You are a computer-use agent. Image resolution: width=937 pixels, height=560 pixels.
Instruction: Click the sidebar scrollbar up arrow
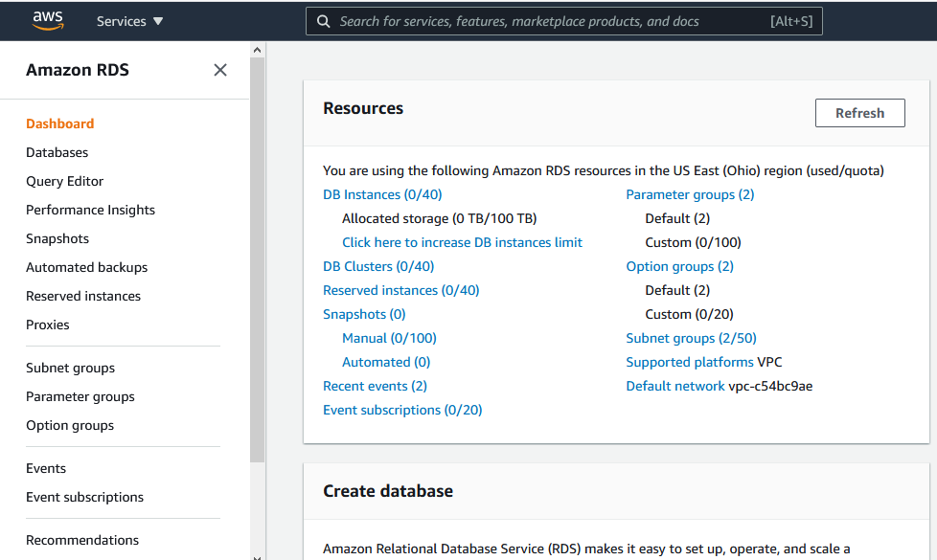click(x=258, y=50)
